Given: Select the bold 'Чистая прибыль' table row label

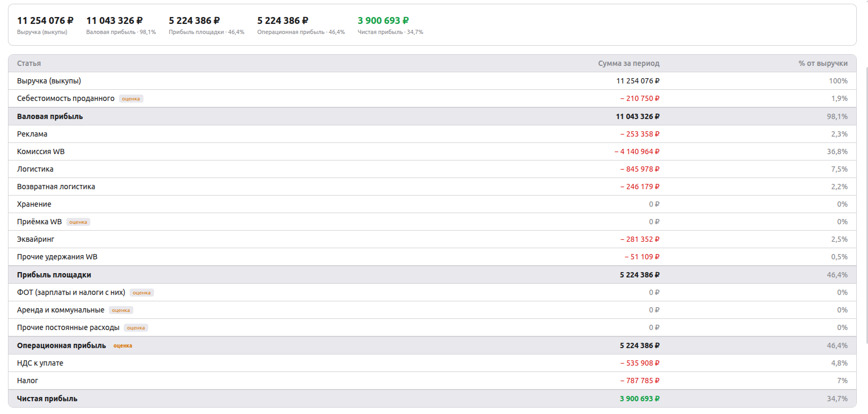Looking at the screenshot, I should coord(47,399).
